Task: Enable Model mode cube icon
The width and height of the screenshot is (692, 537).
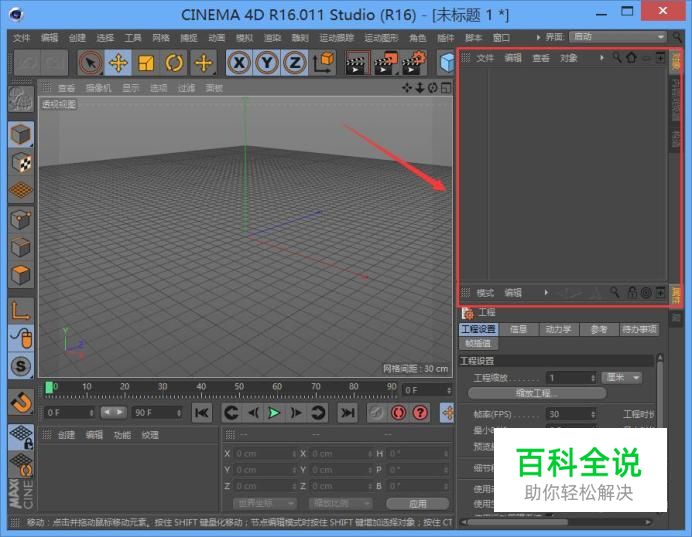Action: tap(20, 134)
